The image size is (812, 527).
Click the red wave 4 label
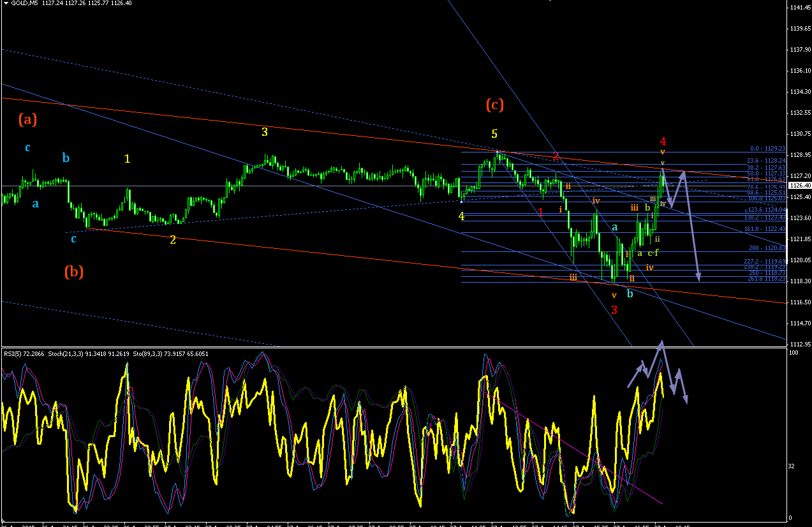[x=663, y=141]
